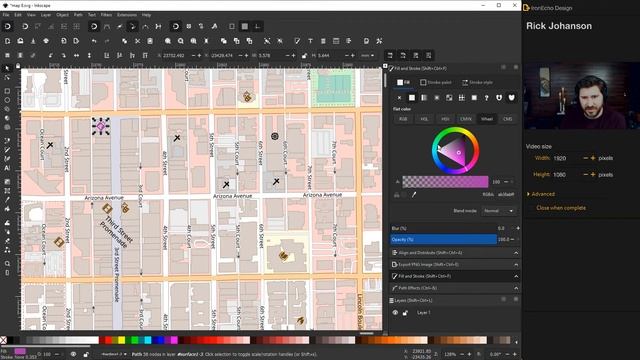
Task: Click the blue Opacity (%) slider
Action: click(x=443, y=240)
